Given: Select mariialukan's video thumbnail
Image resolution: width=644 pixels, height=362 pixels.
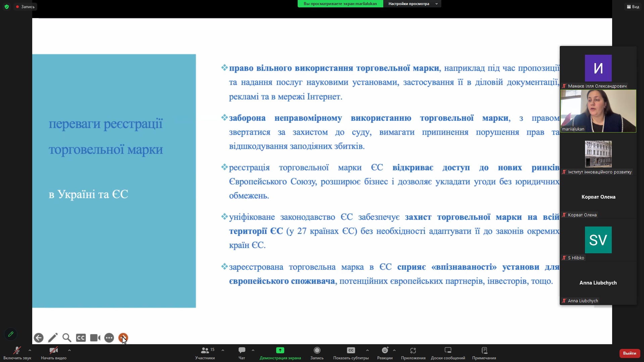Looking at the screenshot, I should click(598, 111).
